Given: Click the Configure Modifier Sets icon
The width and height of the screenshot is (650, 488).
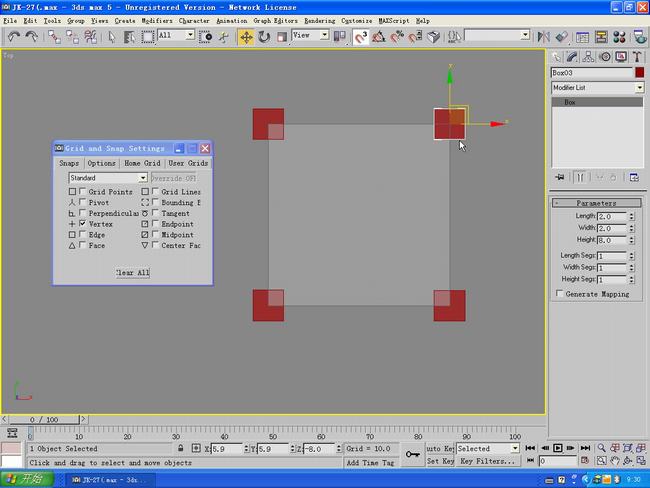Looking at the screenshot, I should (x=634, y=177).
